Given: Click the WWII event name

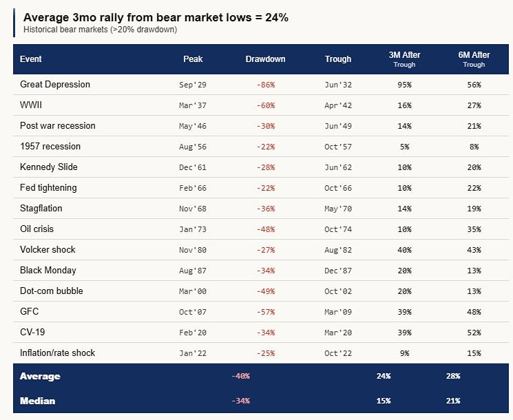Looking at the screenshot, I should [x=32, y=105].
